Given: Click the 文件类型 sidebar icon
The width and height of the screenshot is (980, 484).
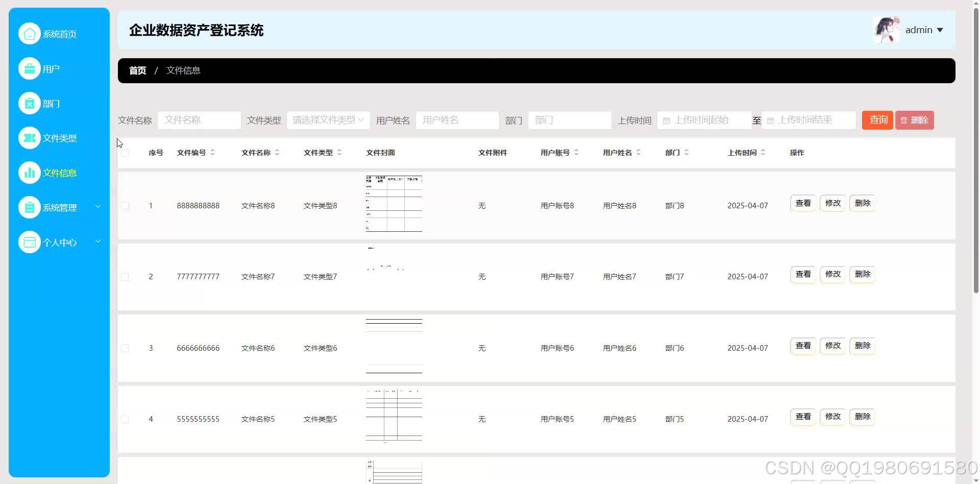Looking at the screenshot, I should tap(29, 138).
